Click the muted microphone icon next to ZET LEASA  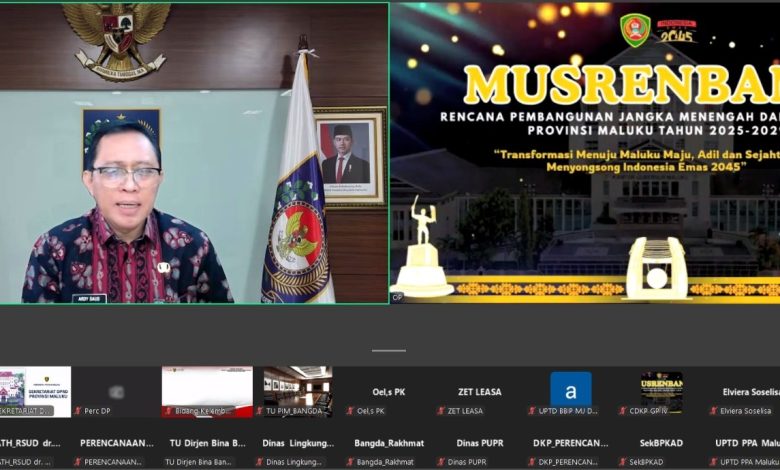pyautogui.click(x=440, y=411)
